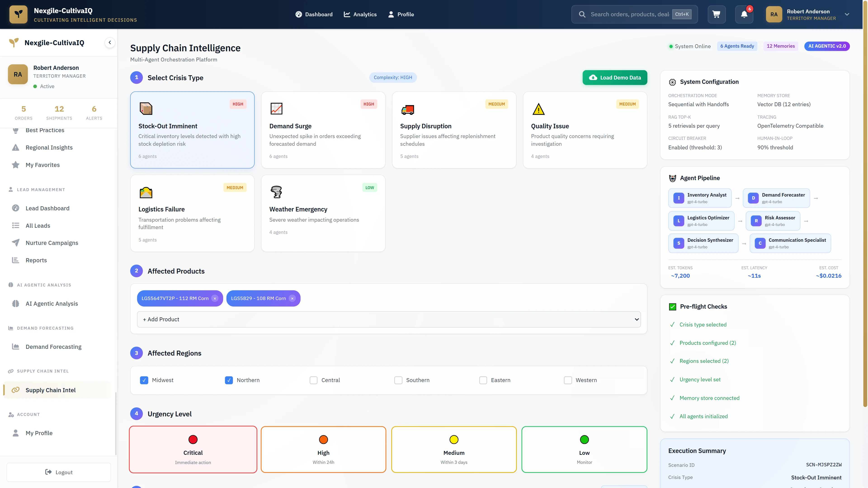The width and height of the screenshot is (868, 488).
Task: Check the Eastern region checkbox
Action: pyautogui.click(x=483, y=380)
